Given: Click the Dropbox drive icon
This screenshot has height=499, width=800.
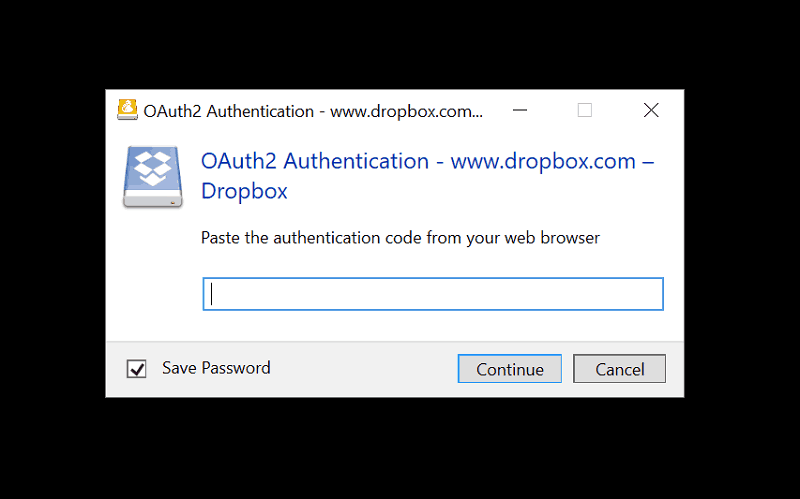Looking at the screenshot, I should point(153,177).
